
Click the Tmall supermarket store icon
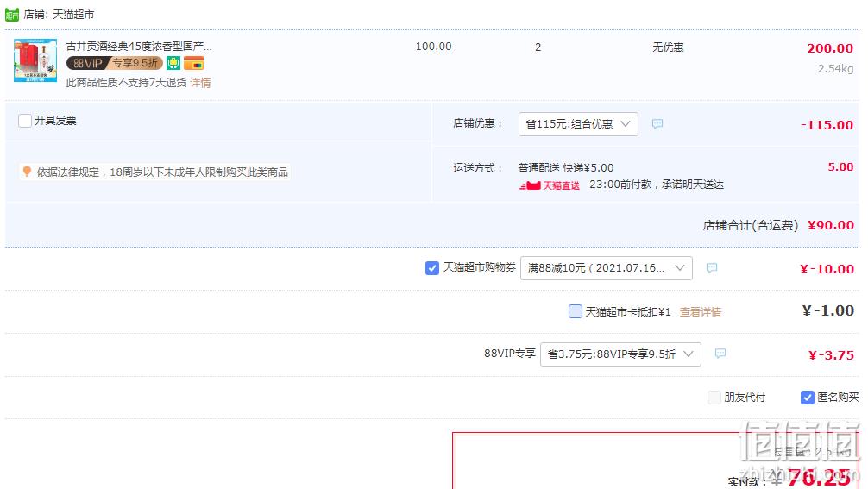point(11,15)
